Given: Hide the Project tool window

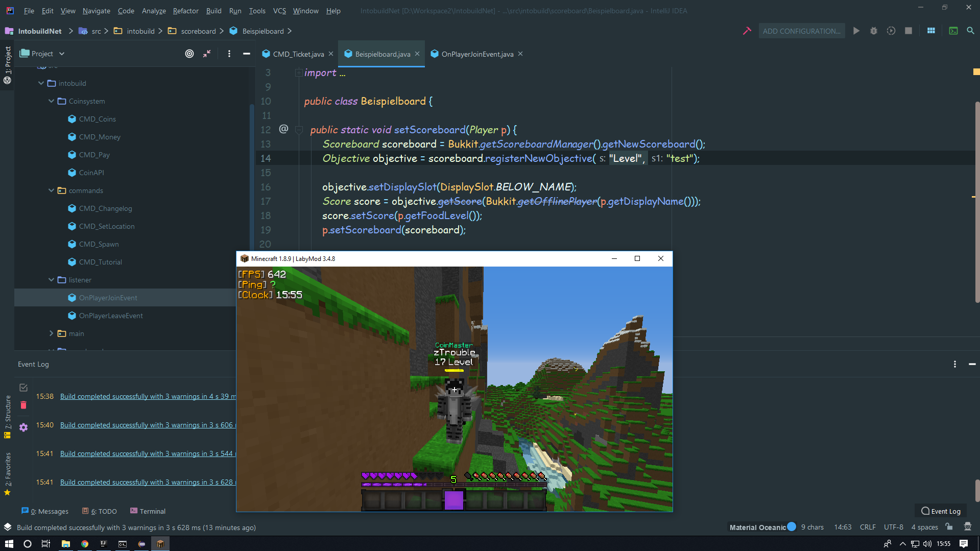Looking at the screenshot, I should pyautogui.click(x=247, y=54).
